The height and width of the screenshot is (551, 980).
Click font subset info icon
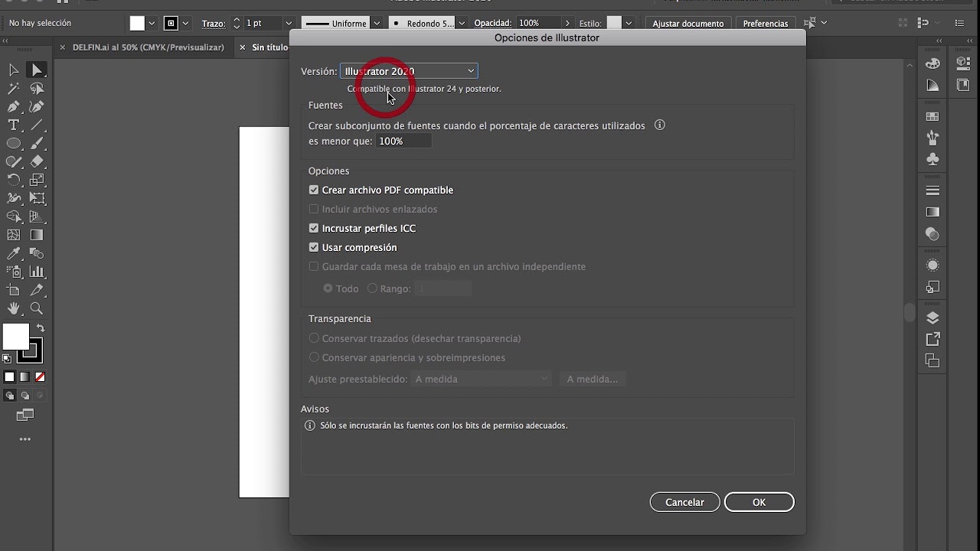(x=660, y=125)
